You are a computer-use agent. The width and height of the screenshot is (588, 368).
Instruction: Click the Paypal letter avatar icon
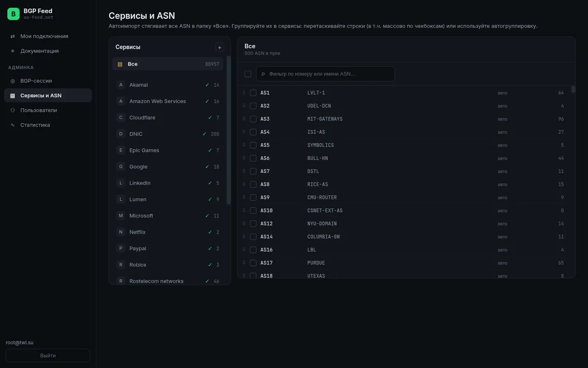[121, 248]
